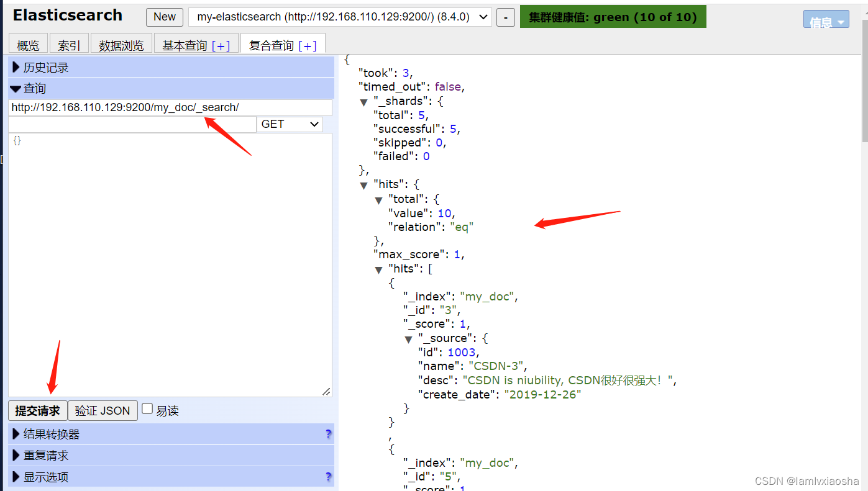Click the help icon beside 结果转换器
This screenshot has width=868, height=491.
tap(329, 433)
